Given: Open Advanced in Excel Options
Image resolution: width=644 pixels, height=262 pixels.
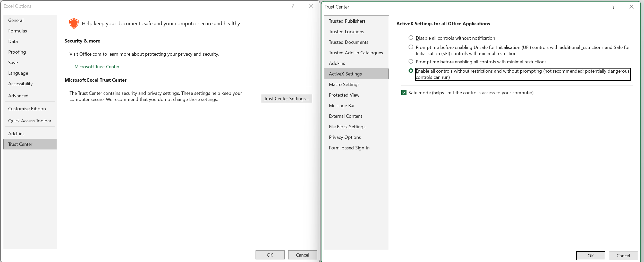Looking at the screenshot, I should point(30,96).
